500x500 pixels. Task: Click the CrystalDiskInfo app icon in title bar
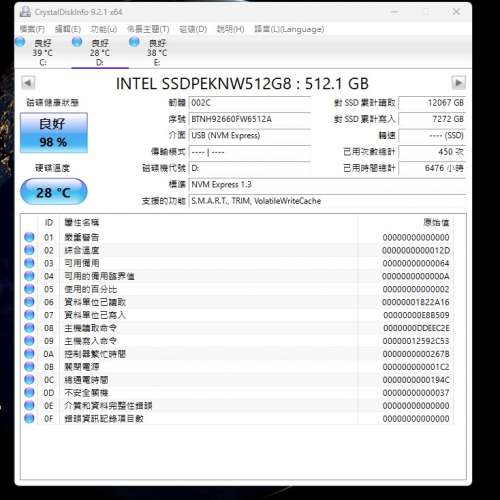(25, 12)
